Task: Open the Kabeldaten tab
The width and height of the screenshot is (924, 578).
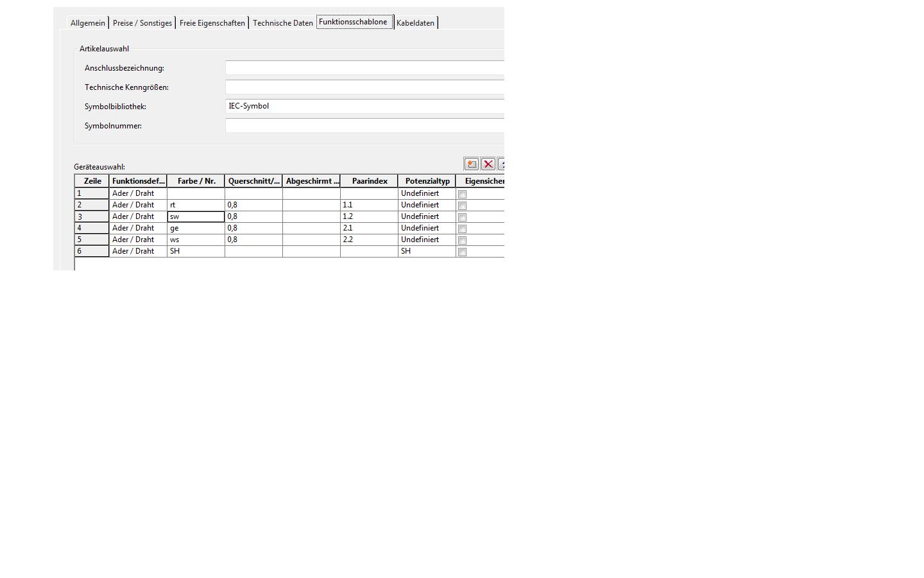Action: (x=416, y=22)
